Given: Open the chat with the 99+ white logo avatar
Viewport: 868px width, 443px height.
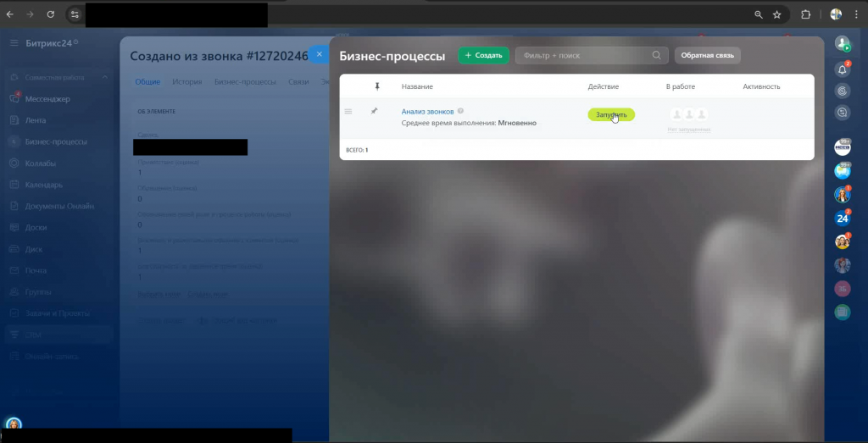Looking at the screenshot, I should click(x=842, y=147).
